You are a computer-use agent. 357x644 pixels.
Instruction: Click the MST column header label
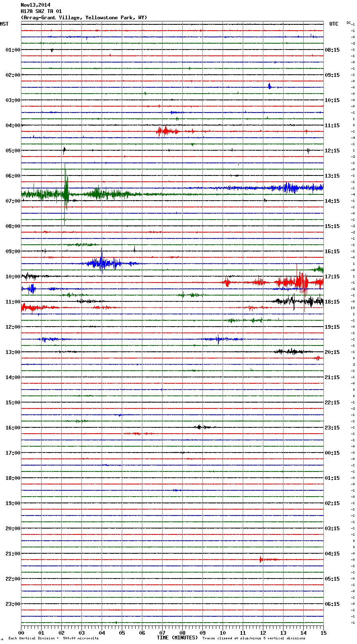click(x=4, y=24)
